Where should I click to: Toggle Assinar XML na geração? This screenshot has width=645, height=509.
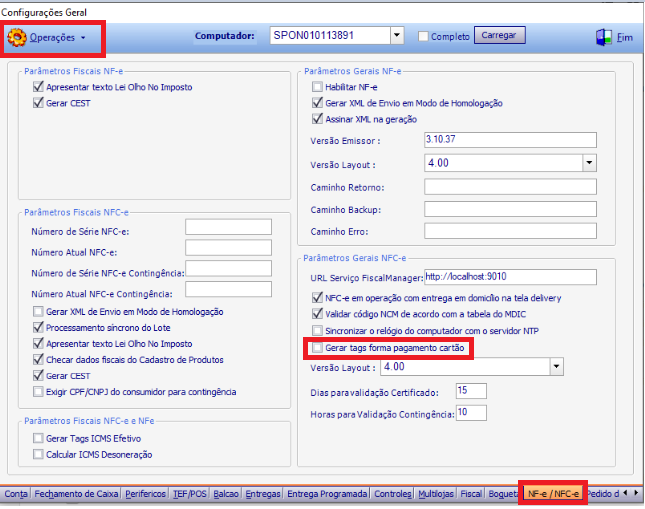tap(317, 119)
